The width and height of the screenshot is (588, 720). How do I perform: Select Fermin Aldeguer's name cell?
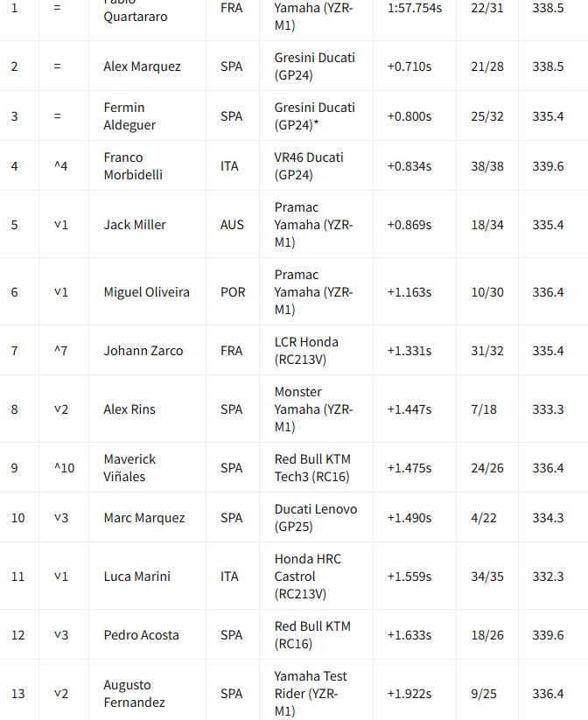(x=129, y=116)
